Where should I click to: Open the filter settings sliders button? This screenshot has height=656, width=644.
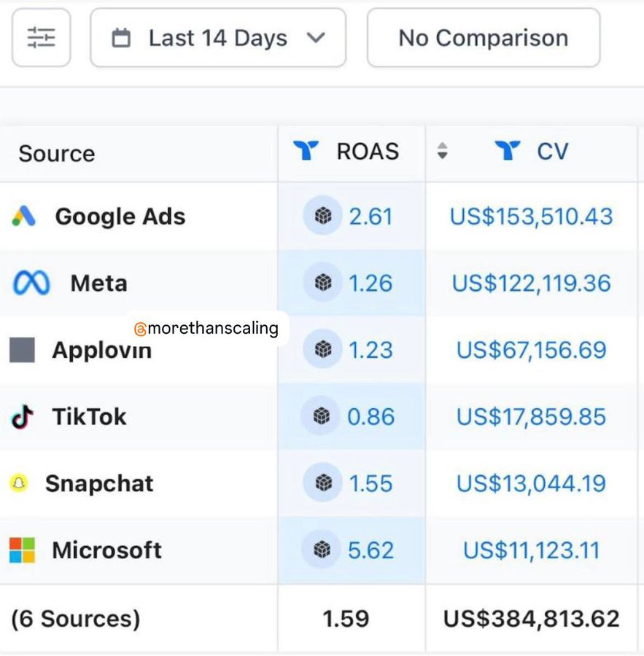coord(41,38)
